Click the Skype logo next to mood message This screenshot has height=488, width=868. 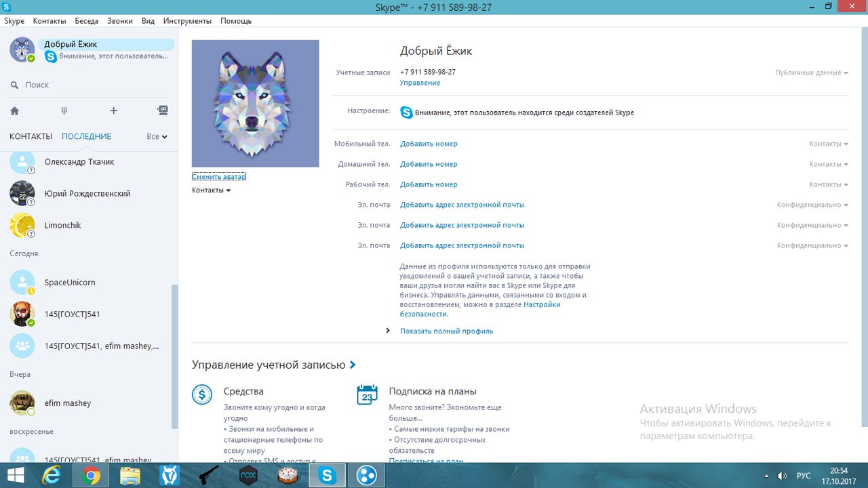pyautogui.click(x=406, y=113)
